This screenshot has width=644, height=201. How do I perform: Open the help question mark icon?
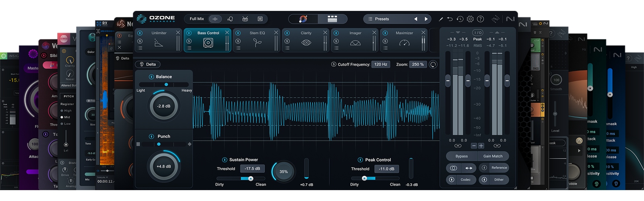click(x=480, y=19)
